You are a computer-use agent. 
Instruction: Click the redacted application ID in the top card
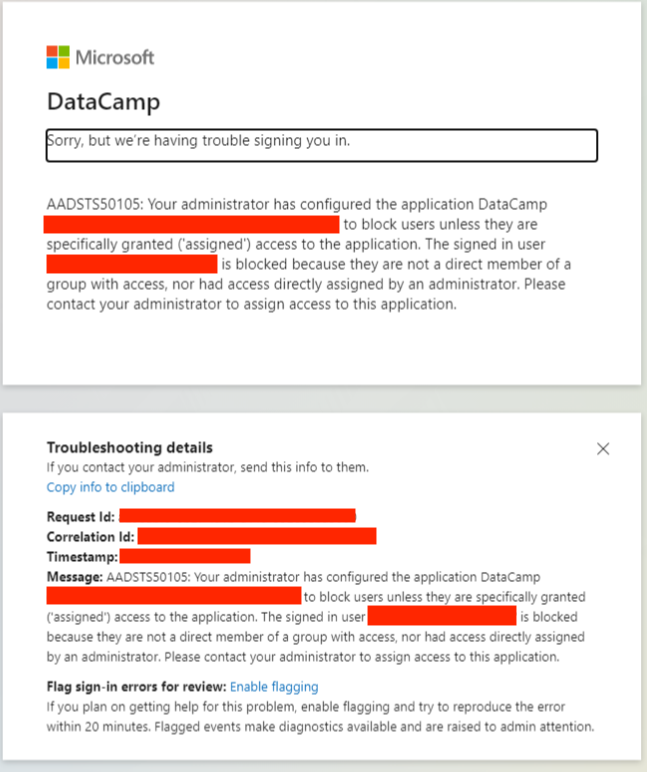pyautogui.click(x=191, y=224)
